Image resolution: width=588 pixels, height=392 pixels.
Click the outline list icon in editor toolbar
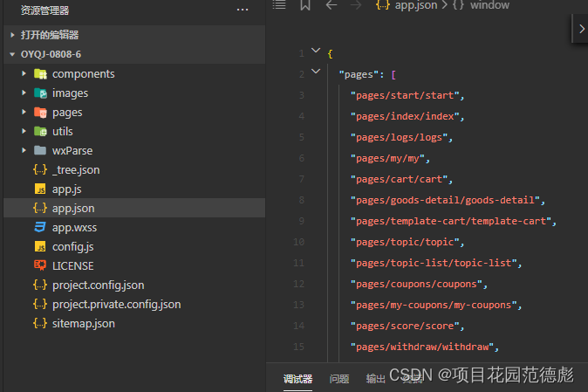pyautogui.click(x=279, y=4)
